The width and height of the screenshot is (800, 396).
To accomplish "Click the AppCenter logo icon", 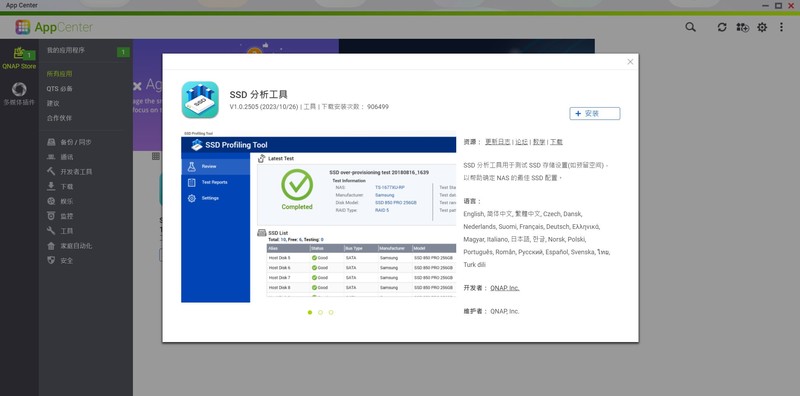I will coord(22,27).
